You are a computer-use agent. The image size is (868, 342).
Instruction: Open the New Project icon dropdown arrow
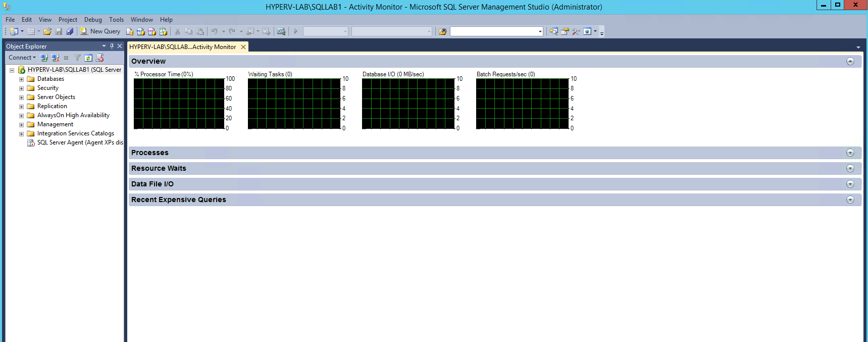(x=22, y=31)
